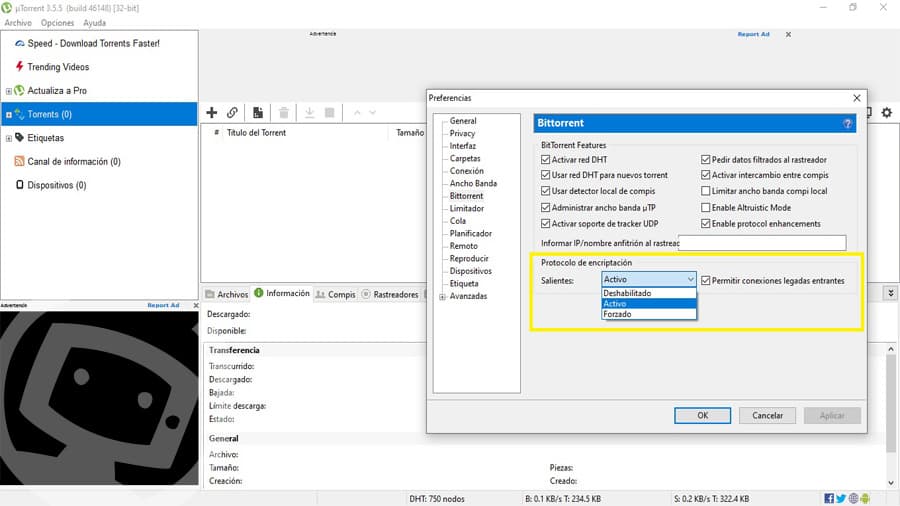Select Planificador in preferences tree
This screenshot has width=900, height=506.
click(x=471, y=233)
